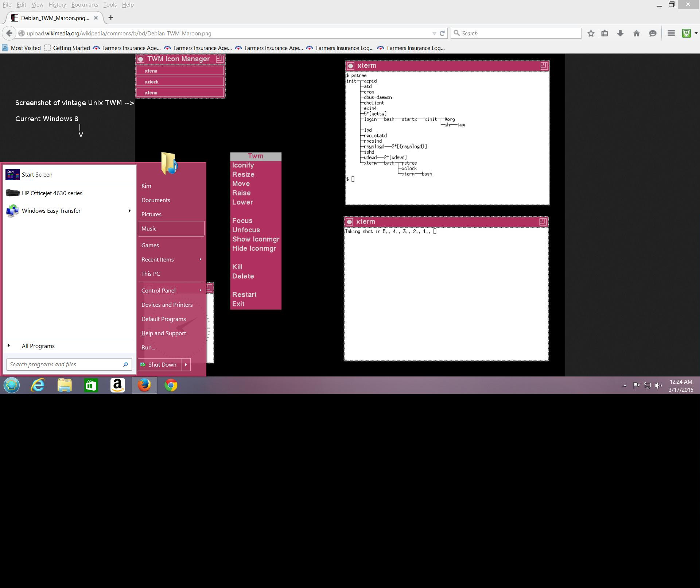The width and height of the screenshot is (700, 588).
Task: Open the bookmarks list icon in toolbar
Action: pyautogui.click(x=605, y=33)
